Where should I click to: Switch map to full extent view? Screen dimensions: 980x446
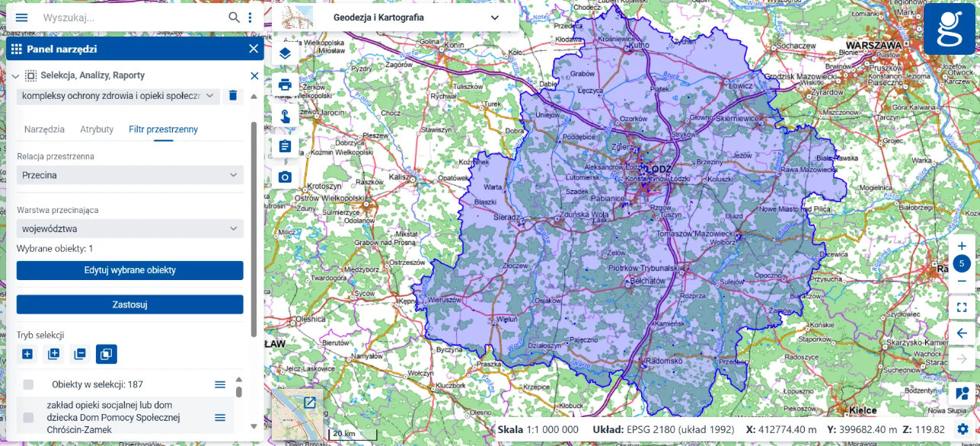pos(962,307)
